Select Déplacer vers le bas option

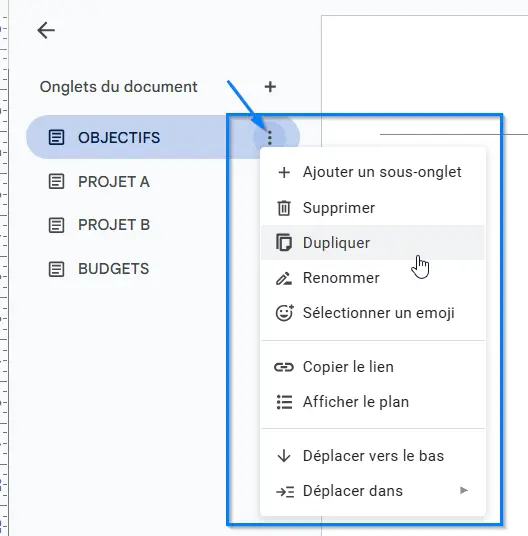click(x=373, y=456)
